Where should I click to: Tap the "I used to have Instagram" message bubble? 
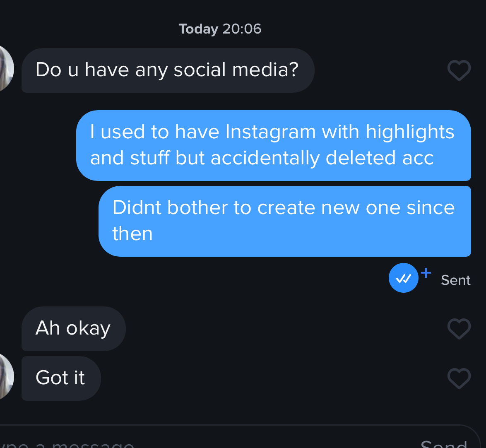click(x=273, y=145)
